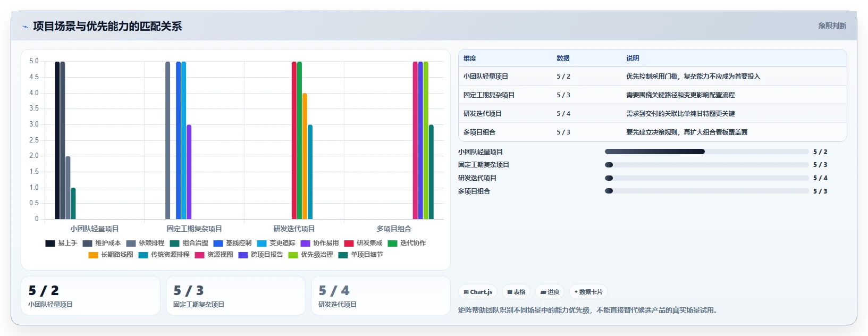Toggle the 变更追踪 legend series
This screenshot has width=868, height=336.
coord(276,243)
